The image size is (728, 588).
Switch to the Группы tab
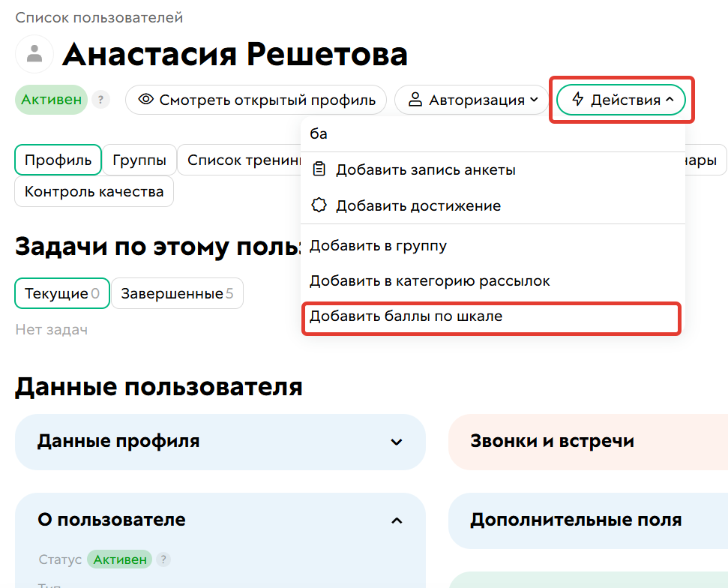click(x=139, y=160)
